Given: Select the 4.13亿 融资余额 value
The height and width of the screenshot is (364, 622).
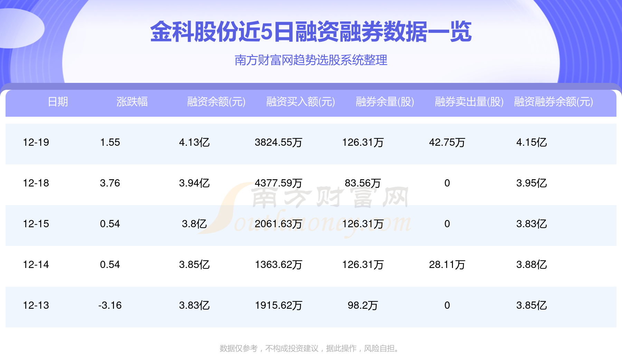Looking at the screenshot, I should [195, 142].
